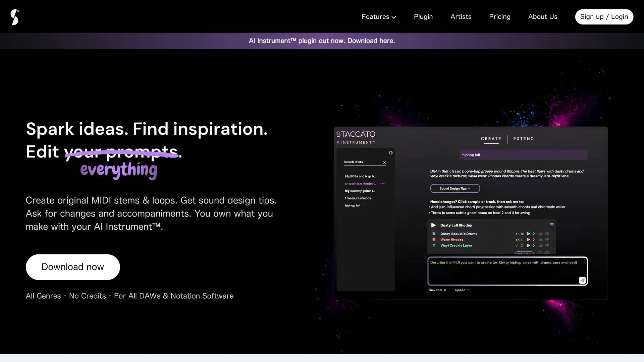Collapse the chat sidebar panel icon
This screenshot has width=644, height=362.
(x=391, y=153)
